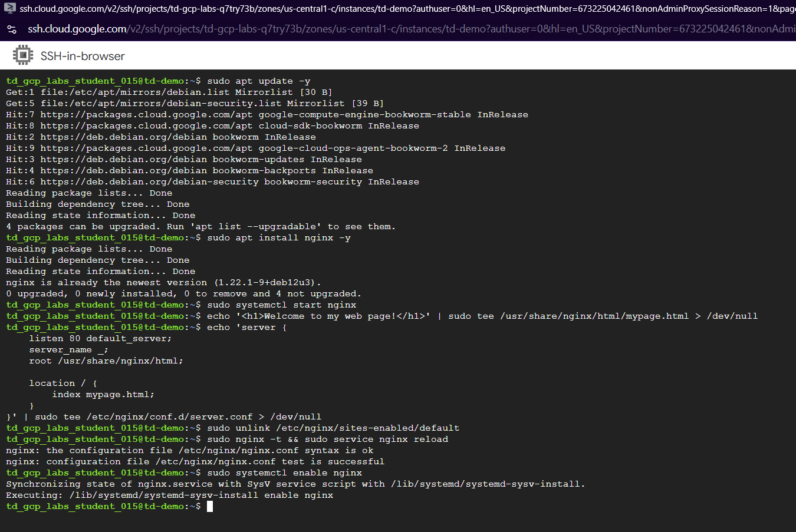This screenshot has width=796, height=532.
Task: Click the SSH-in-browser chip icon
Action: (x=22, y=55)
